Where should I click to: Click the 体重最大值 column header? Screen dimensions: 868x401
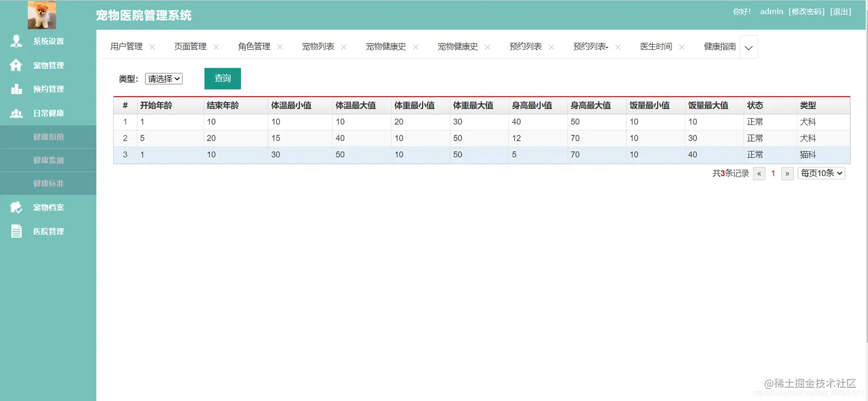coord(479,106)
